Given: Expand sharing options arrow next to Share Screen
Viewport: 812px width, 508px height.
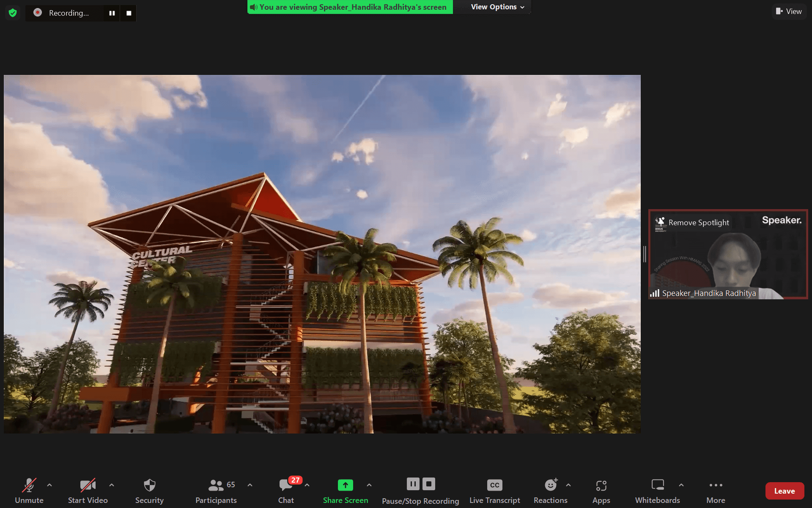Looking at the screenshot, I should point(369,485).
